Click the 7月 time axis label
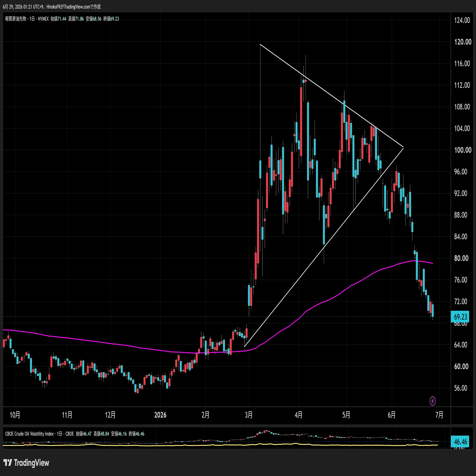 (x=440, y=415)
